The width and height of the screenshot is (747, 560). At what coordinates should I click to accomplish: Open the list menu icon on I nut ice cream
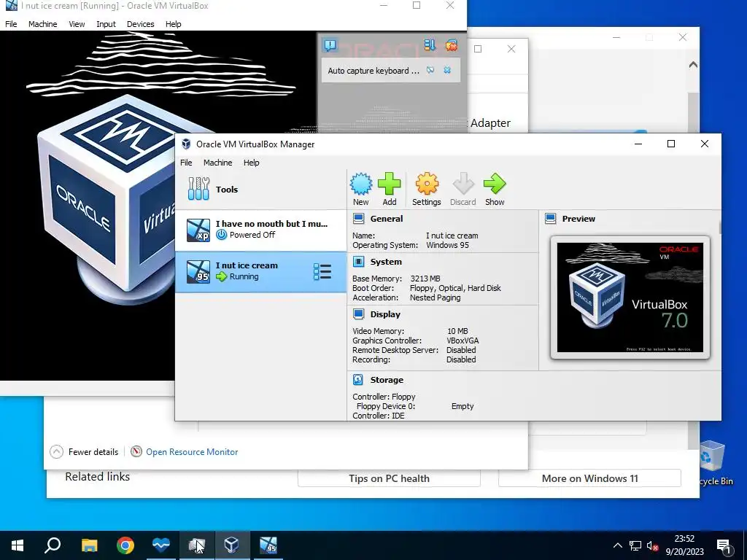pos(322,272)
